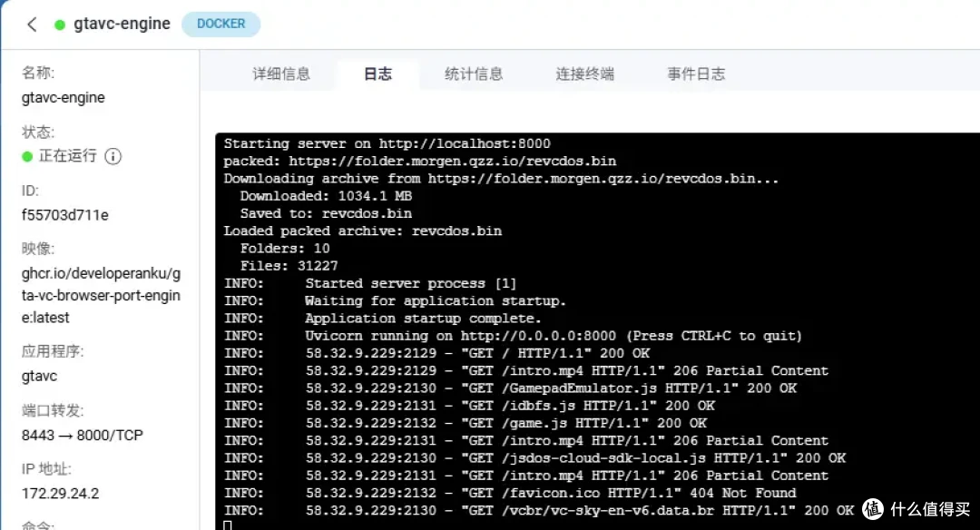Switch to the 事件日志 tab
This screenshot has height=530, width=980.
pyautogui.click(x=696, y=74)
